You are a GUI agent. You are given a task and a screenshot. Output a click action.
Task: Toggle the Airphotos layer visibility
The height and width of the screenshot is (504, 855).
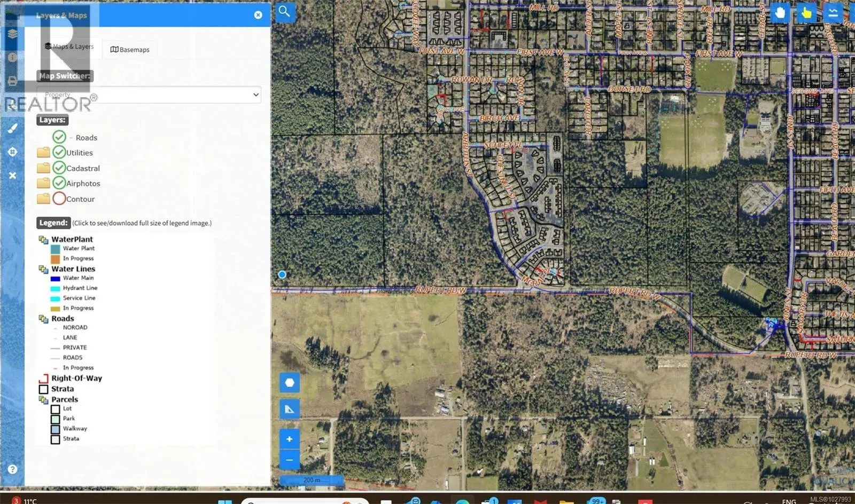[59, 183]
